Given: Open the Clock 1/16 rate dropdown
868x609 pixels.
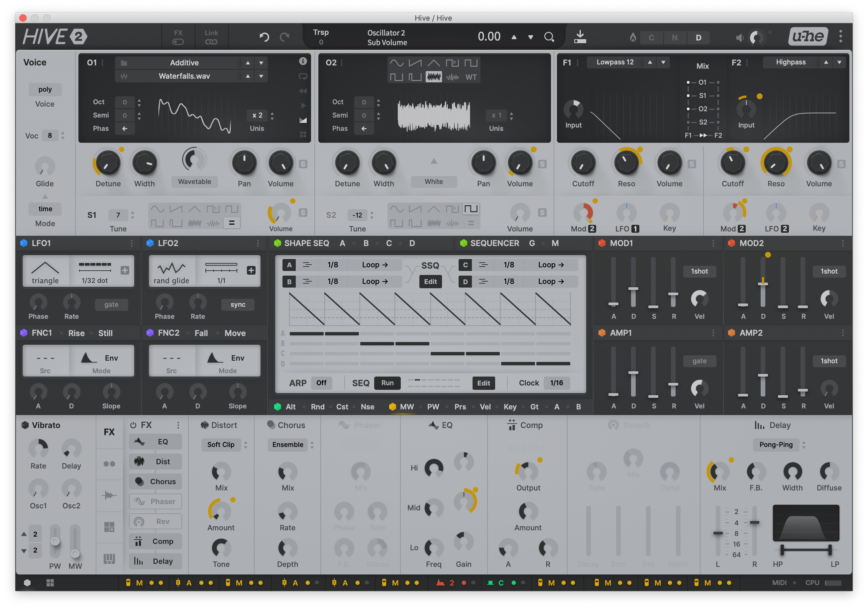Looking at the screenshot, I should click(557, 383).
